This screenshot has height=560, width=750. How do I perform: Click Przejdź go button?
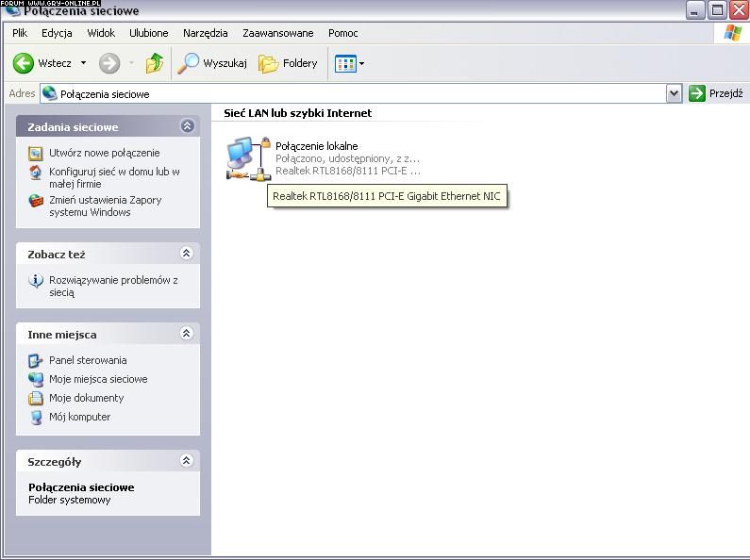716,93
